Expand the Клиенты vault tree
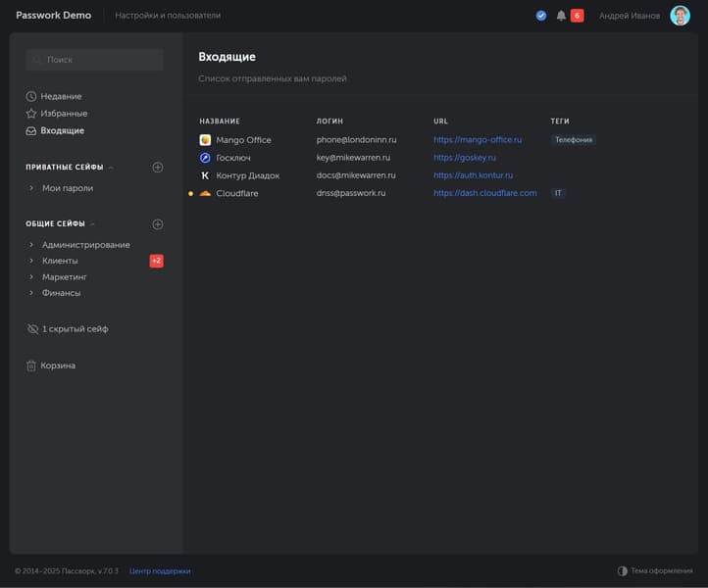This screenshot has width=708, height=588. pyautogui.click(x=31, y=261)
